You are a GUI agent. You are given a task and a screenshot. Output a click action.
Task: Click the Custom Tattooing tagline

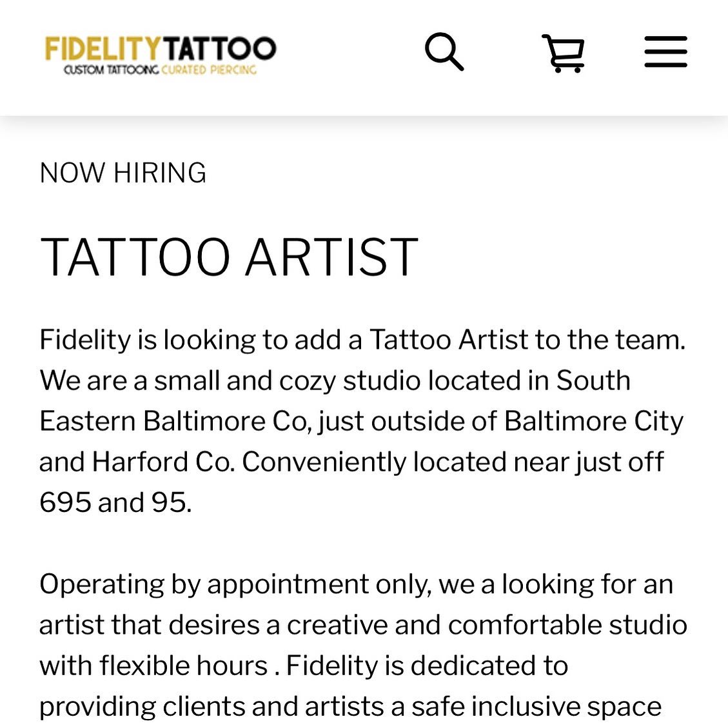tap(111, 70)
